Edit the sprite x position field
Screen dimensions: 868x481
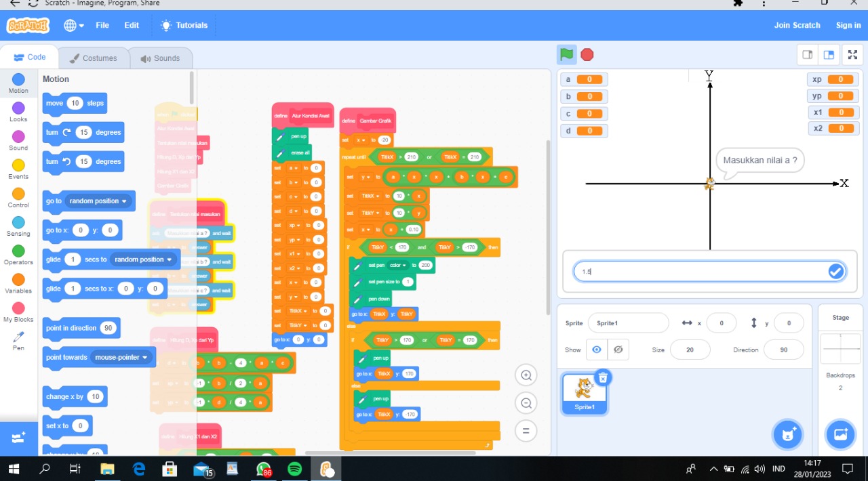click(721, 323)
